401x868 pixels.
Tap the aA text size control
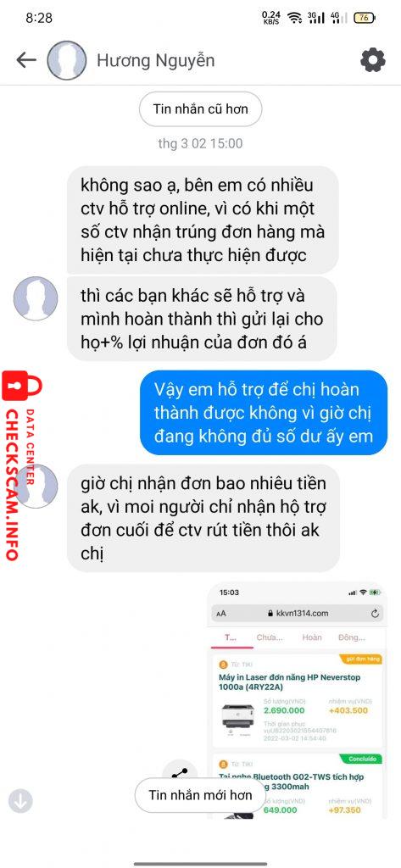221,614
